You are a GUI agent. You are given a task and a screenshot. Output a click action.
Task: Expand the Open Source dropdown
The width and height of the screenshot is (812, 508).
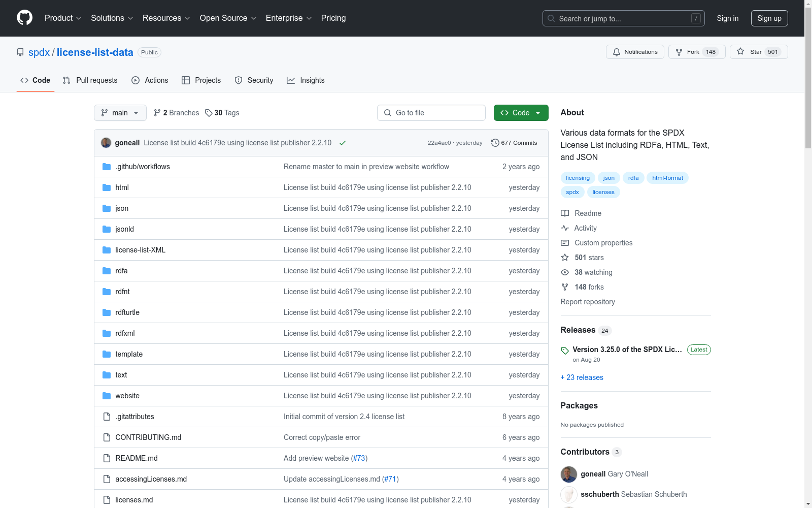(228, 18)
